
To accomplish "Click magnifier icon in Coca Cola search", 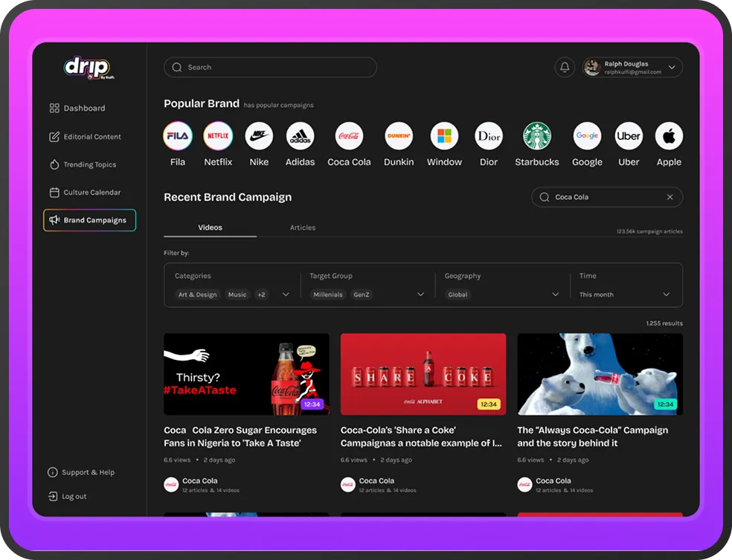I will click(545, 197).
